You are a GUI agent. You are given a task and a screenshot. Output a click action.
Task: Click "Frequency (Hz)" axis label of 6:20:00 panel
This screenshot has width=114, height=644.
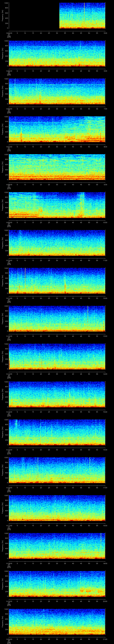[3, 621]
